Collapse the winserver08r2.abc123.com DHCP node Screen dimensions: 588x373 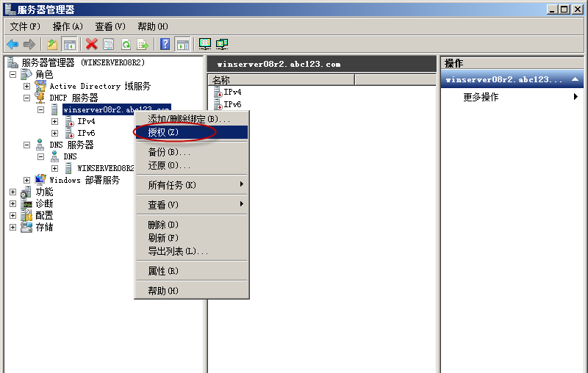(x=41, y=109)
